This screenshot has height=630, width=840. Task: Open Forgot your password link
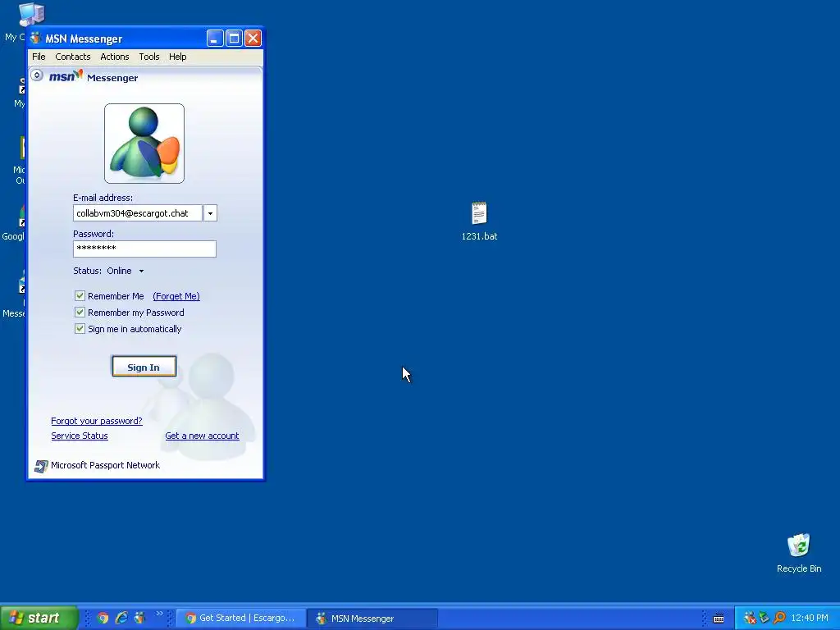(x=97, y=421)
